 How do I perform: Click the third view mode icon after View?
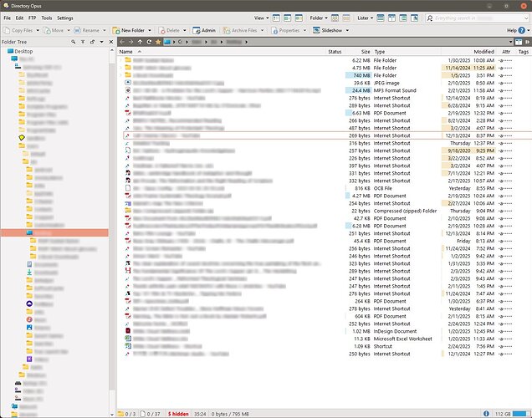299,18
